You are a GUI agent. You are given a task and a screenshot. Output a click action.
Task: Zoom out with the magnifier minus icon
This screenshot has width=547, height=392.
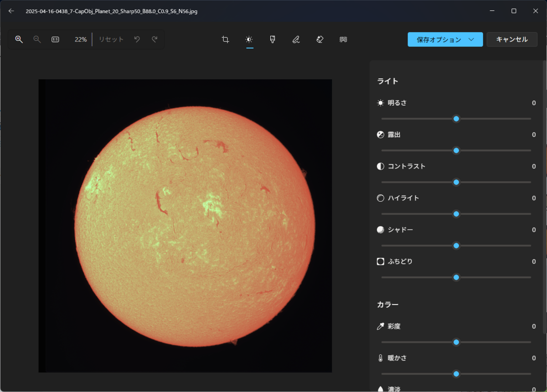37,40
